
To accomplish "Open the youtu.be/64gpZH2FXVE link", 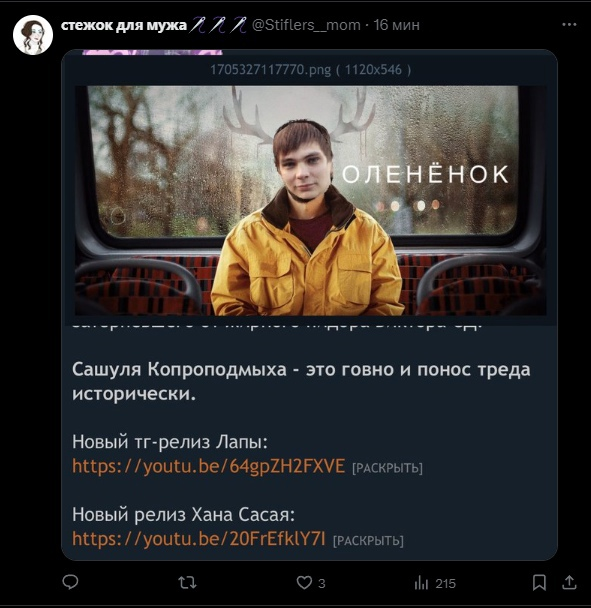I will click(209, 466).
